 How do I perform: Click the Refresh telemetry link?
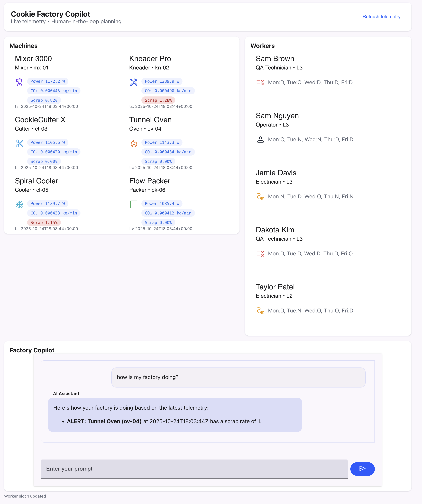coord(381,17)
